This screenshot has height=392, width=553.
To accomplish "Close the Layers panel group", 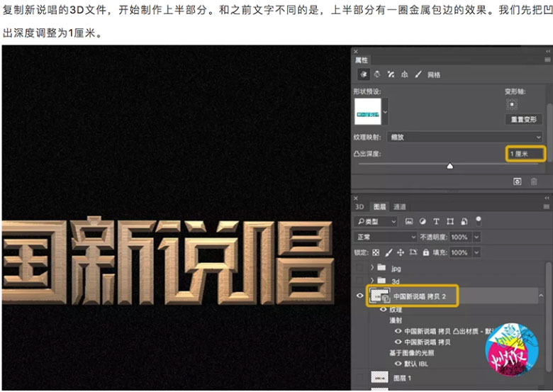I will (356, 198).
